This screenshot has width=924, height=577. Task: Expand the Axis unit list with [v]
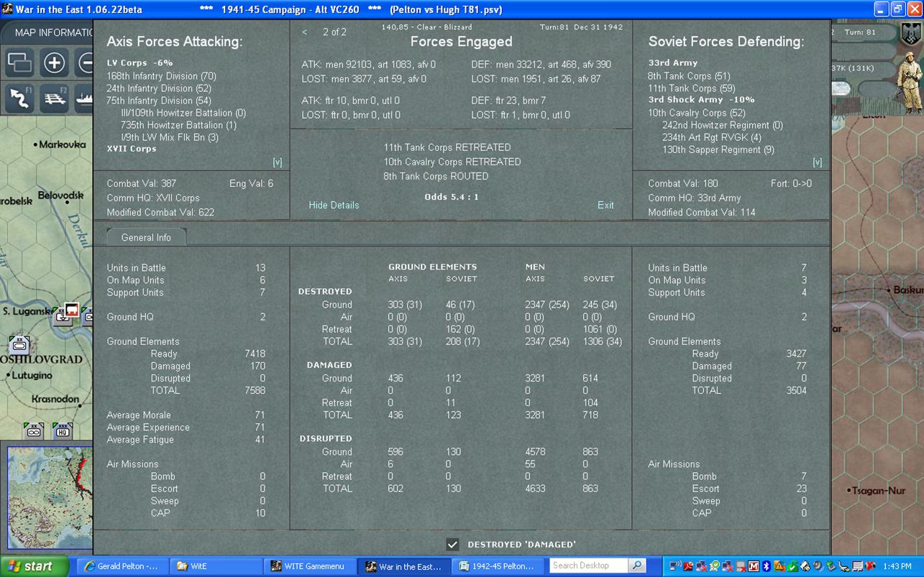[277, 162]
